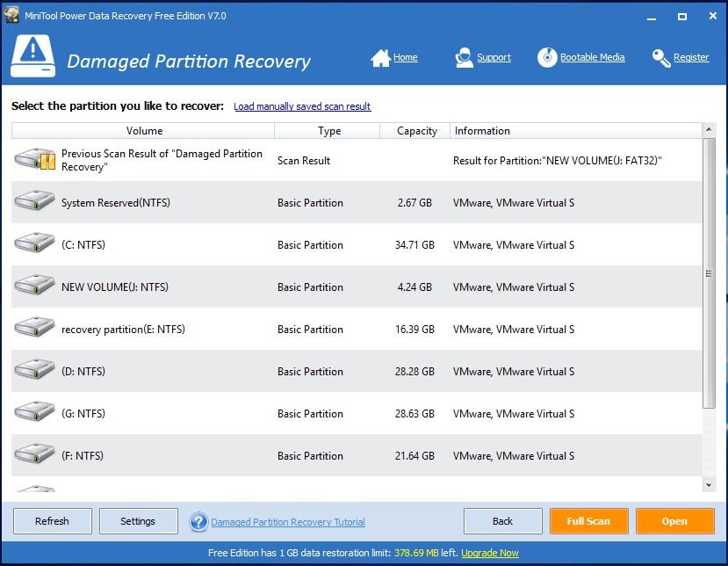Click the 378.69 MB remaining limit text
728x566 pixels.
click(x=416, y=553)
